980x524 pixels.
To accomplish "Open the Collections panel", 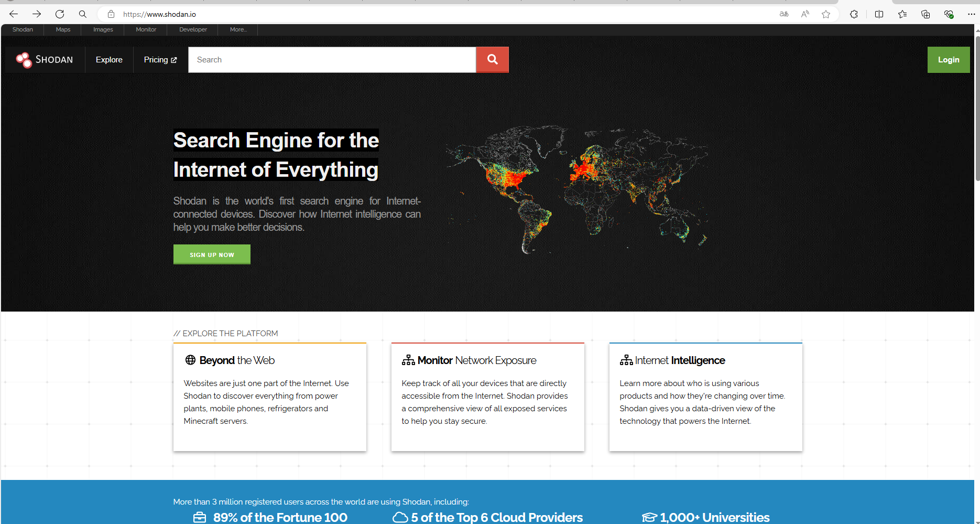I will pyautogui.click(x=925, y=14).
